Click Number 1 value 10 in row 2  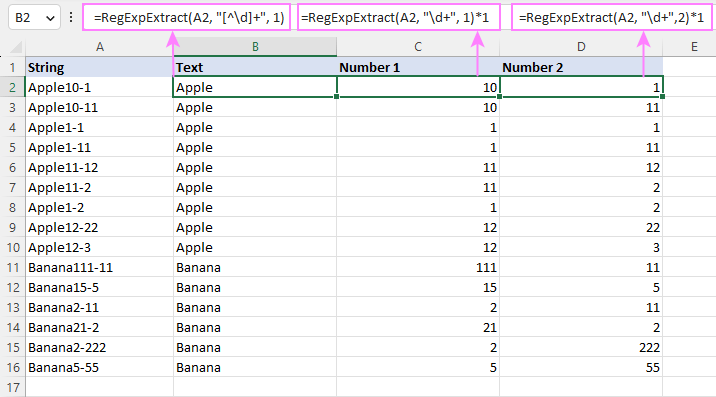[418, 87]
